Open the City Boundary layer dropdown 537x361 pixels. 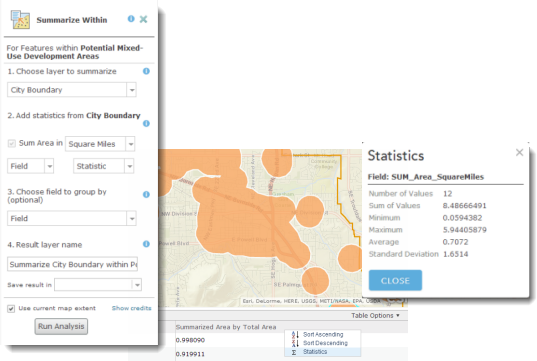pyautogui.click(x=132, y=90)
